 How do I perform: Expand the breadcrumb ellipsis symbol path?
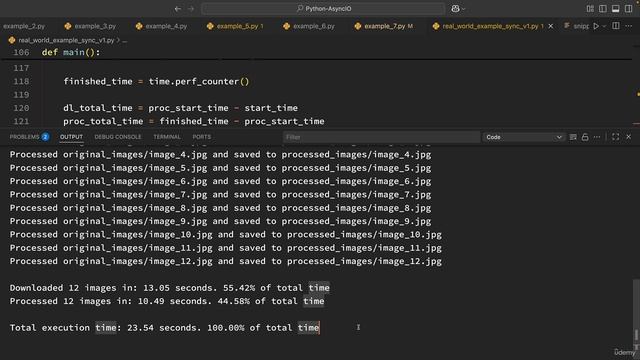pos(124,40)
